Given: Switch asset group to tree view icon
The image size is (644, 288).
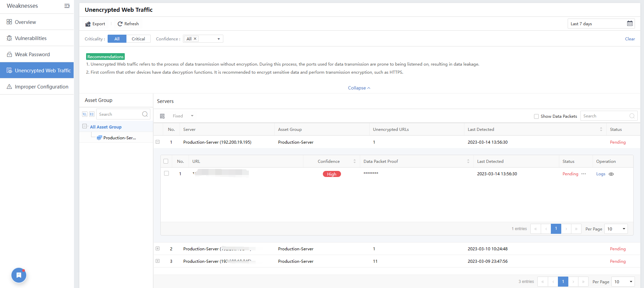Looking at the screenshot, I should (85, 114).
